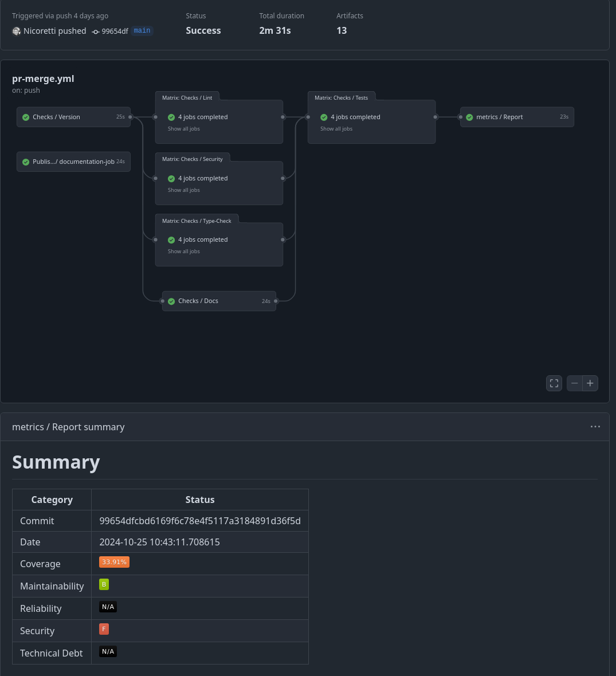This screenshot has width=616, height=676.
Task: Click the Artifacts count 13
Action: (x=342, y=30)
